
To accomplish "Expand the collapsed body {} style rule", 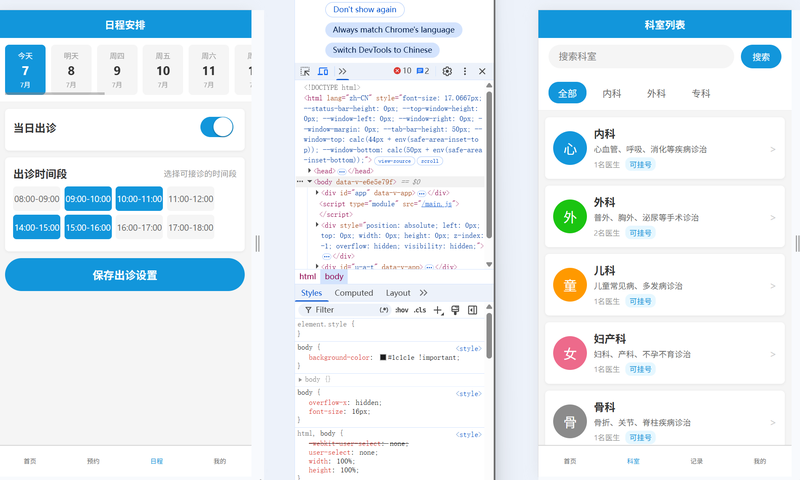I will click(x=300, y=380).
